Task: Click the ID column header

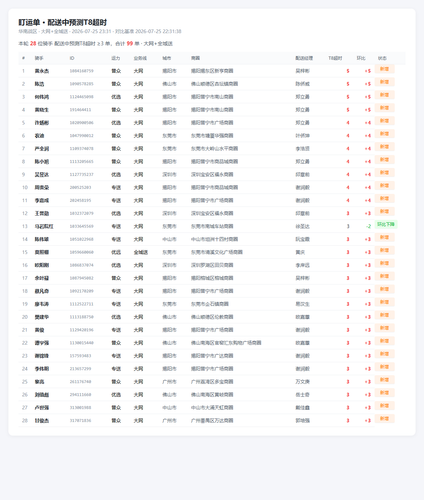Action: [x=72, y=58]
